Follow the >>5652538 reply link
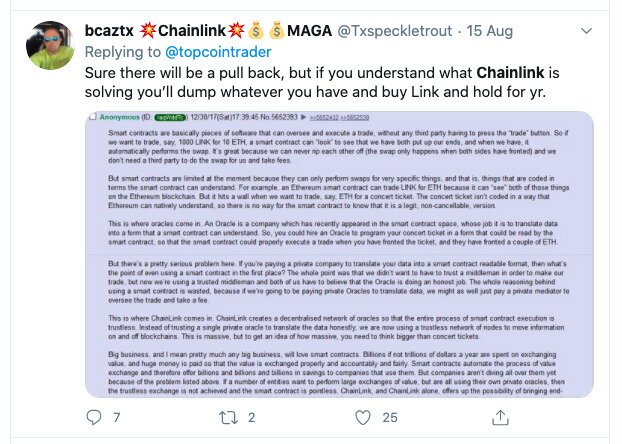Viewport: 622px width, 444px height. (355, 117)
